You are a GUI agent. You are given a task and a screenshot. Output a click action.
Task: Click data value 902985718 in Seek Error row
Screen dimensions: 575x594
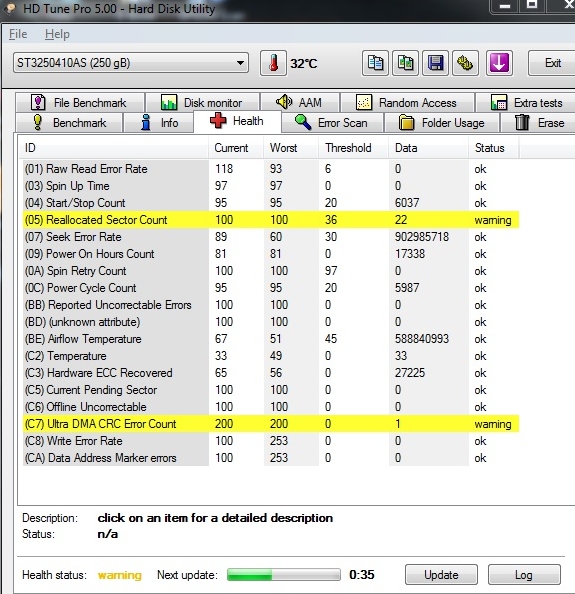coord(422,237)
